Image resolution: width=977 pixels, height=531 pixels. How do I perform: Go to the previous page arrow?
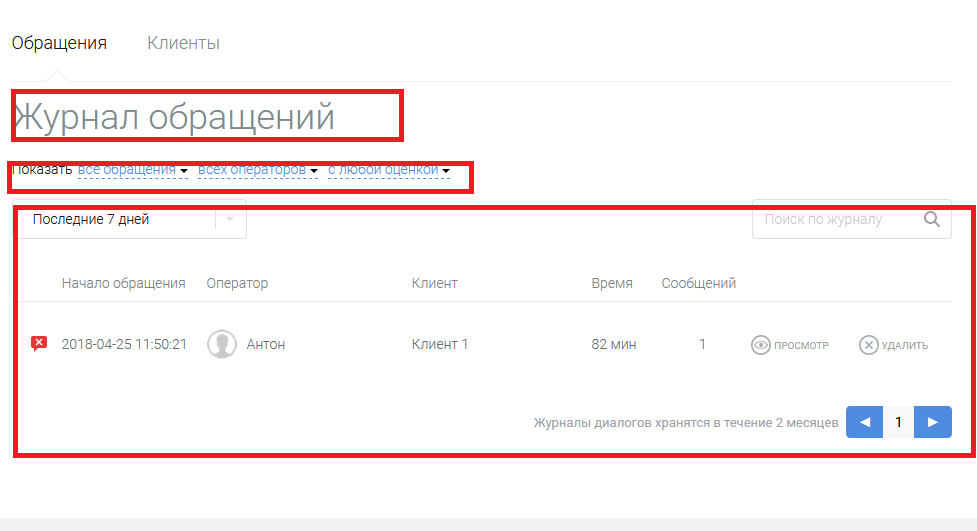pos(864,422)
